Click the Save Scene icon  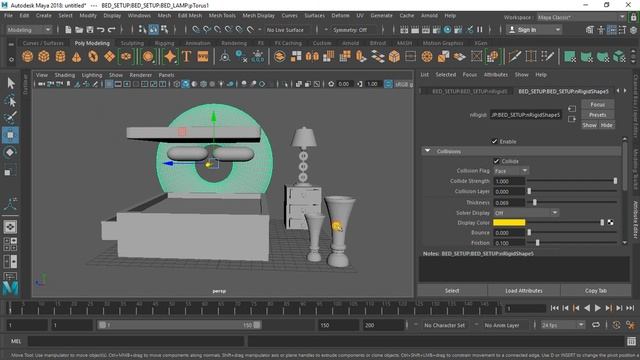[x=90, y=29]
